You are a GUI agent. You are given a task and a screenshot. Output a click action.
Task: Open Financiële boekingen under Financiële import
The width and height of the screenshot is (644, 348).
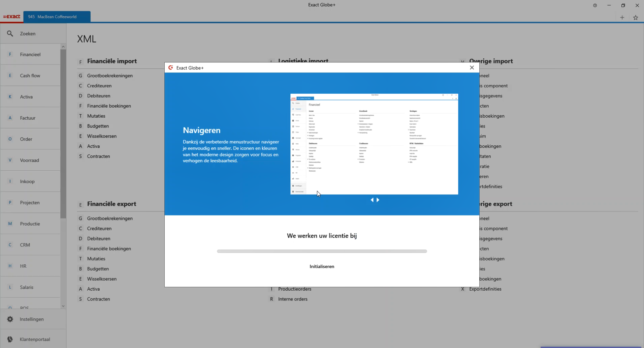(109, 106)
